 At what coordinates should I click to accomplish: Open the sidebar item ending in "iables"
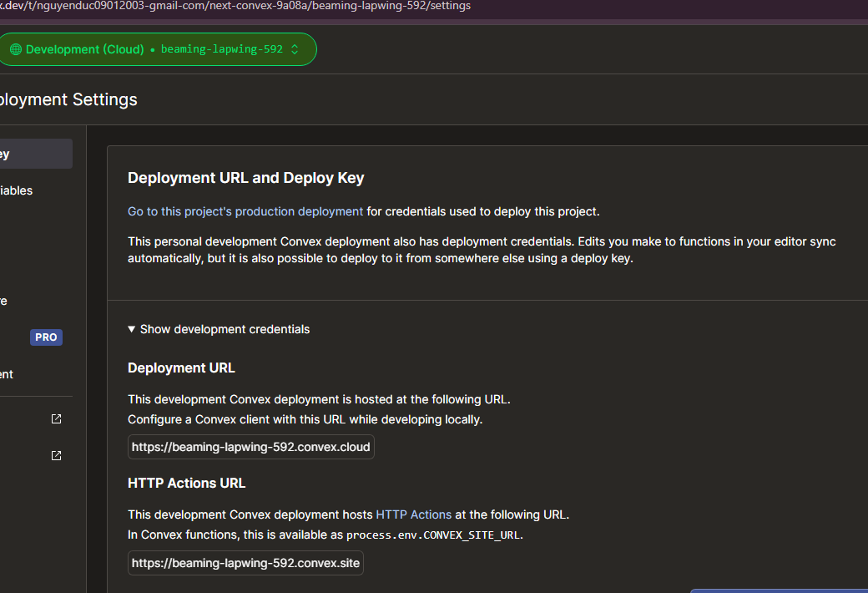[17, 190]
